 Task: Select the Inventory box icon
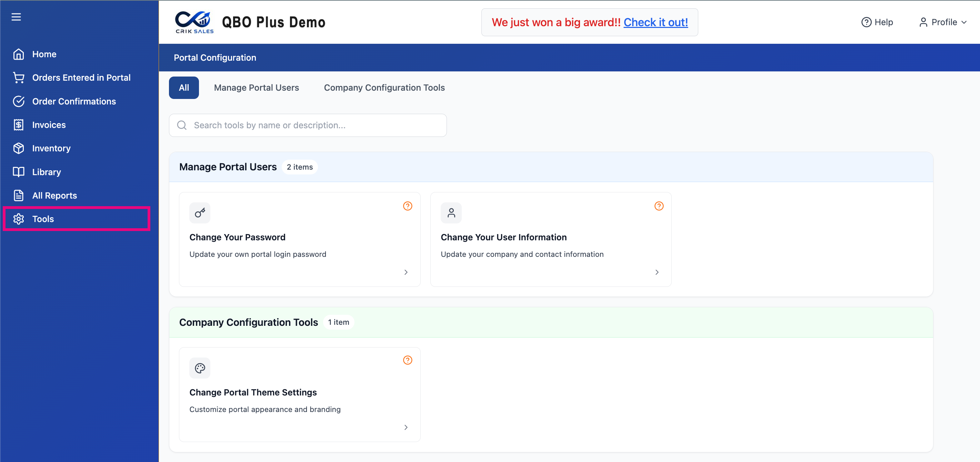[18, 148]
